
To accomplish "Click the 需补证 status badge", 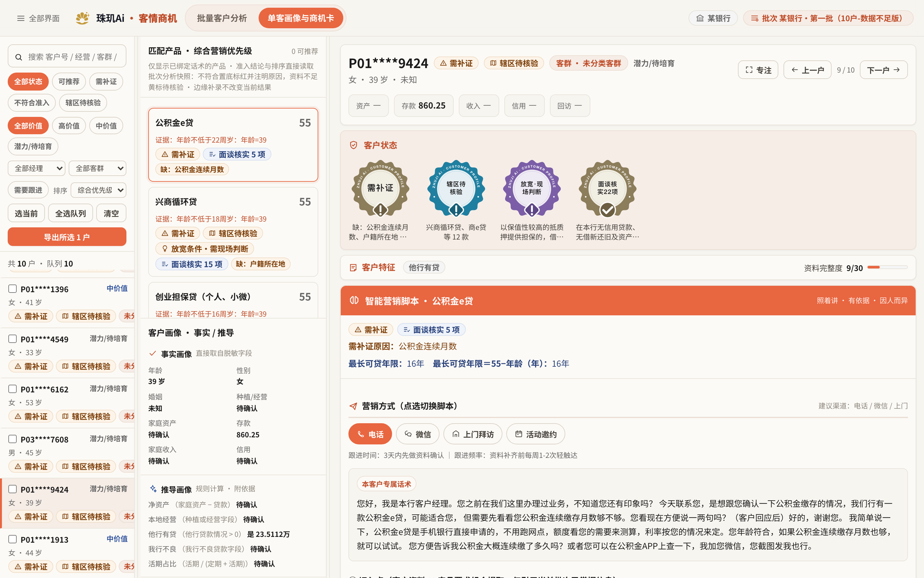I will pos(380,188).
